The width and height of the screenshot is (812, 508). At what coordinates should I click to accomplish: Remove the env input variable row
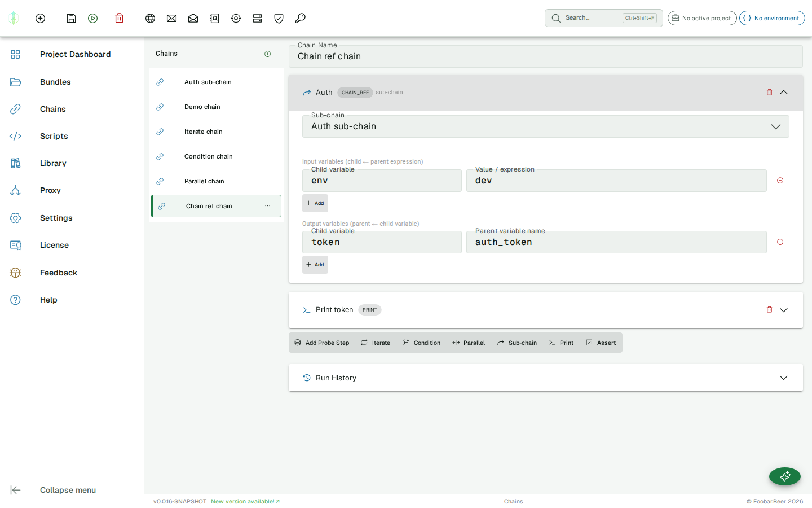coord(780,181)
